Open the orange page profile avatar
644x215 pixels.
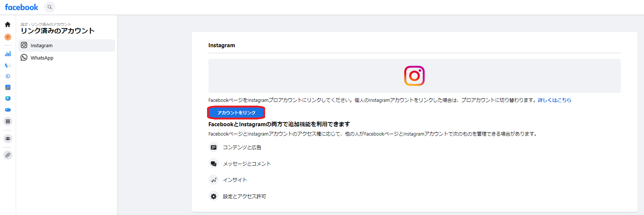7,37
